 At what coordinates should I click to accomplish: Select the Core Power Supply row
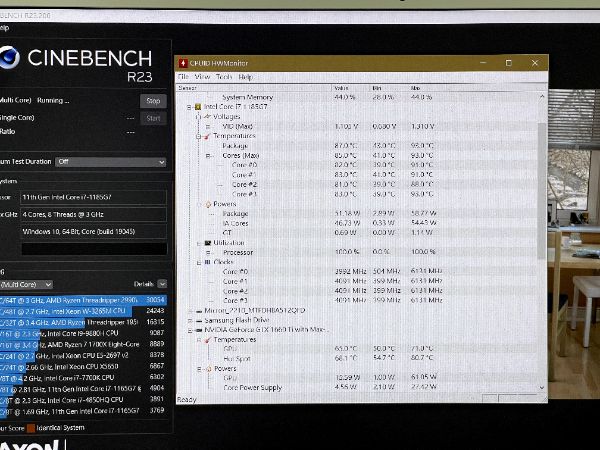point(356,388)
